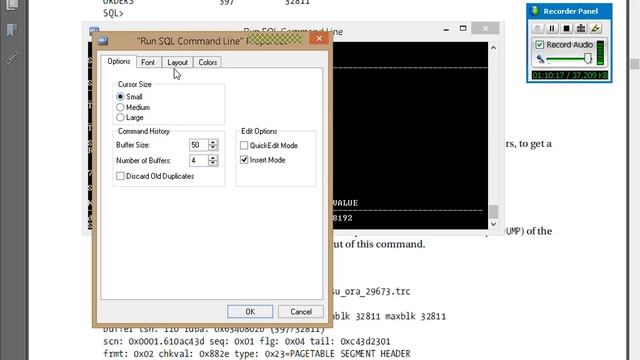Viewport: 640px width, 360px height.
Task: Minimize the Run SQL Command Line window
Action: 446,29
